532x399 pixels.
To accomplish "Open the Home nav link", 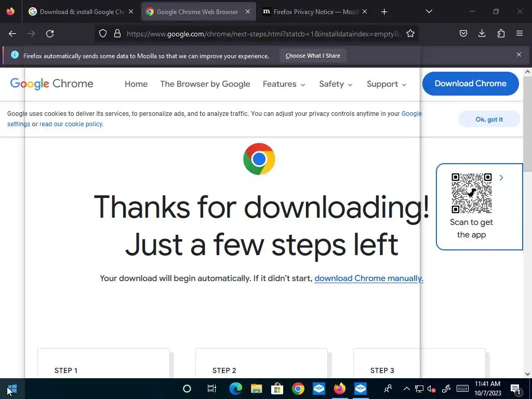I will click(136, 84).
